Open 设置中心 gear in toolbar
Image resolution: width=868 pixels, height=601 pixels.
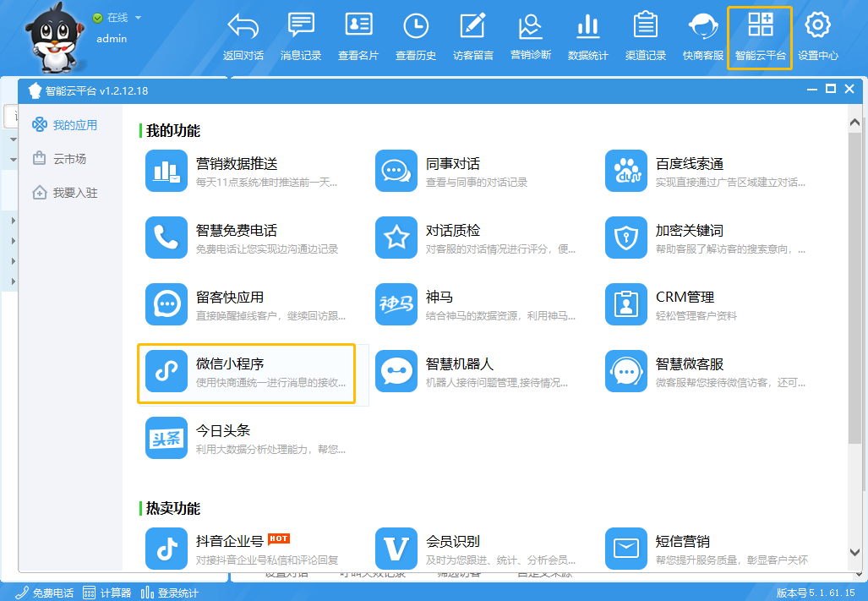tap(817, 37)
